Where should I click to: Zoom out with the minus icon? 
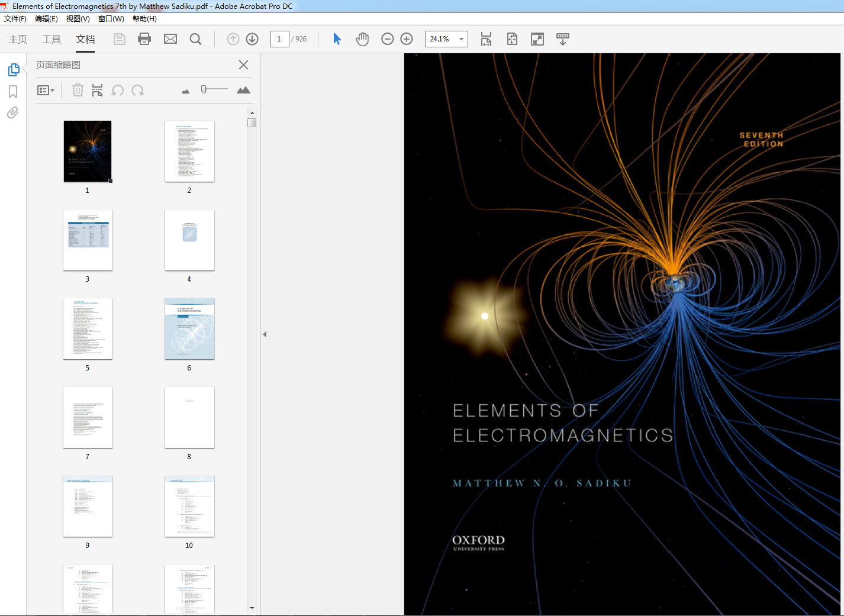pos(388,39)
